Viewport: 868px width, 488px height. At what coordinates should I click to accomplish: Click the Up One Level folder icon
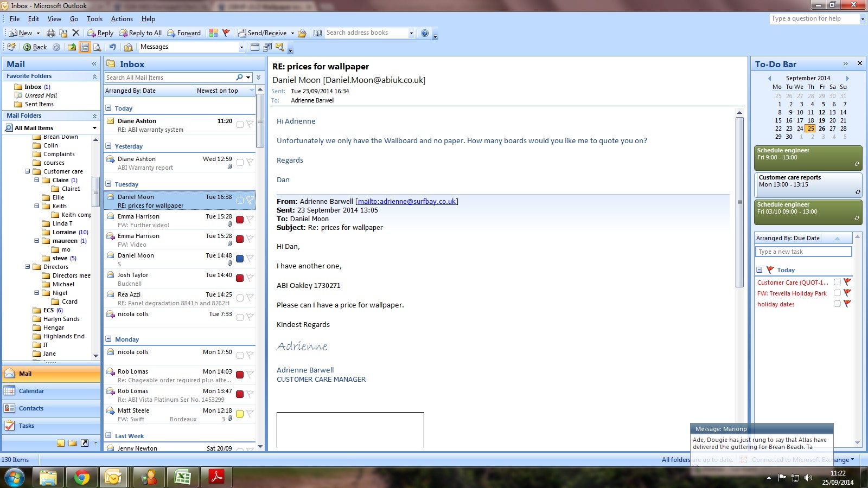72,47
